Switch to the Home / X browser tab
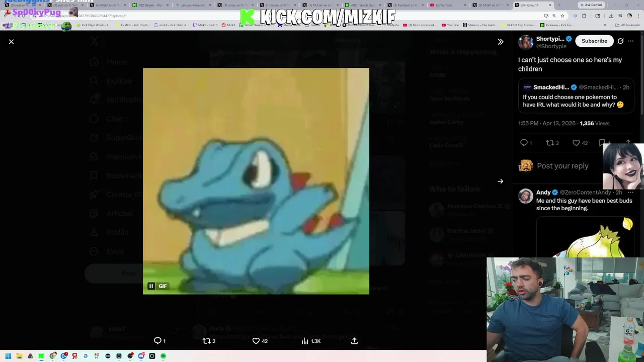644x362 pixels. tap(533, 5)
